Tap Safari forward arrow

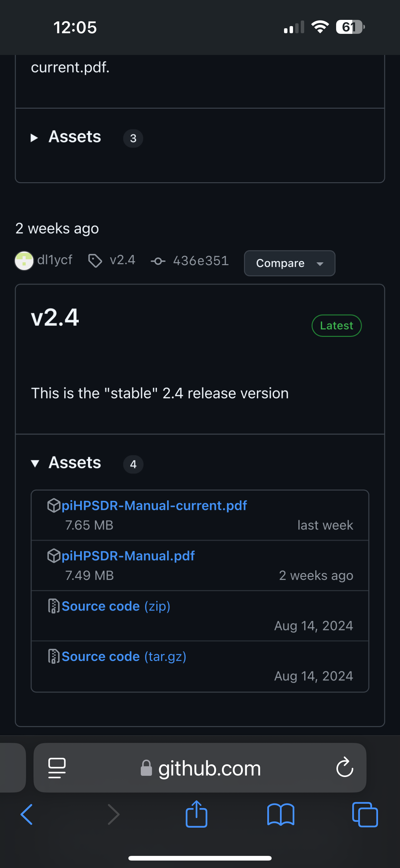pos(113,814)
